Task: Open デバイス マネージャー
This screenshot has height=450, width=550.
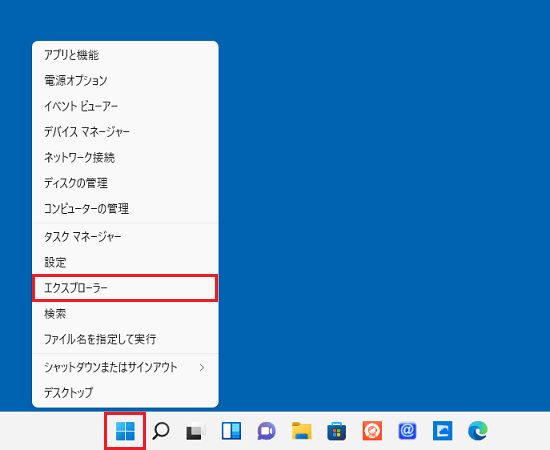Action: [x=125, y=132]
